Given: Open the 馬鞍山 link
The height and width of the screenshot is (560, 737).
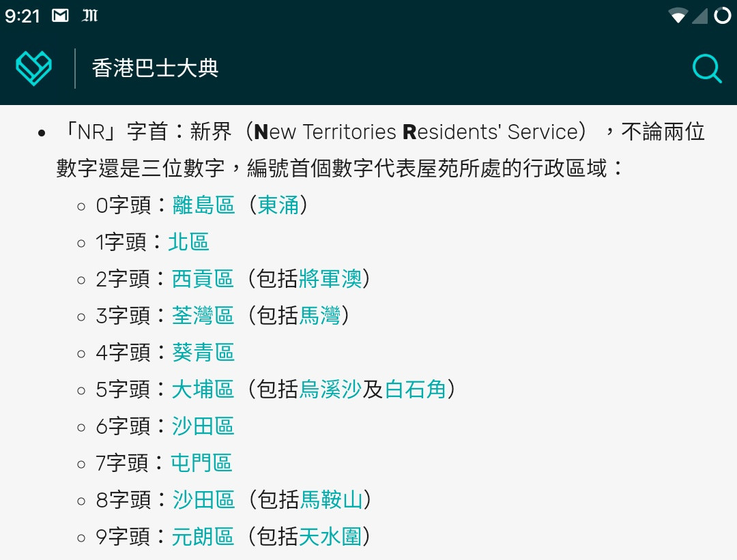Looking at the screenshot, I should (x=332, y=500).
